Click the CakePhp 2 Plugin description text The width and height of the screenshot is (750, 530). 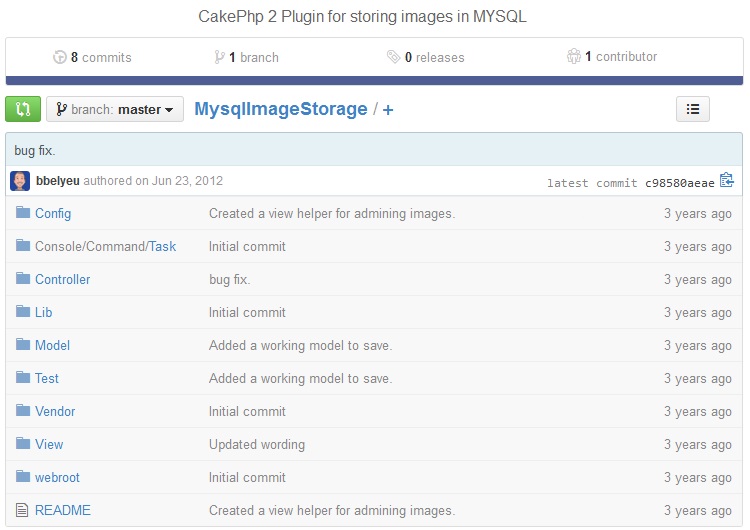[363, 17]
